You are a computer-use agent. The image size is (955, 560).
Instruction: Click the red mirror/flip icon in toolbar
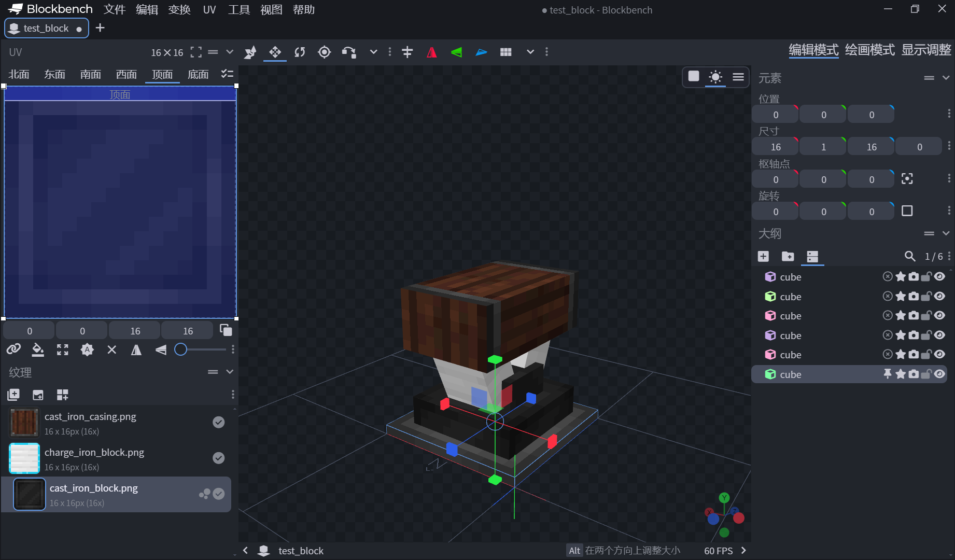(x=431, y=52)
